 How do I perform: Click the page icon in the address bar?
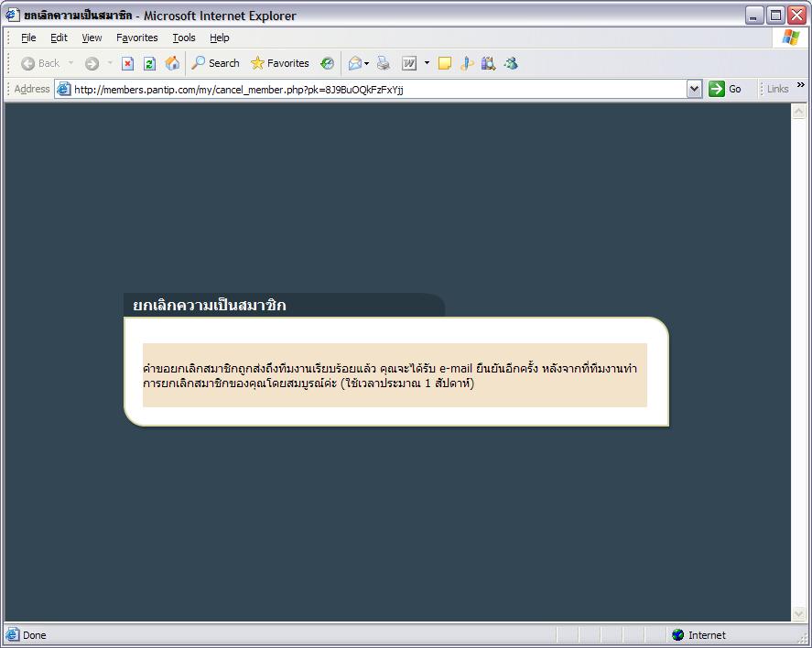pyautogui.click(x=64, y=89)
